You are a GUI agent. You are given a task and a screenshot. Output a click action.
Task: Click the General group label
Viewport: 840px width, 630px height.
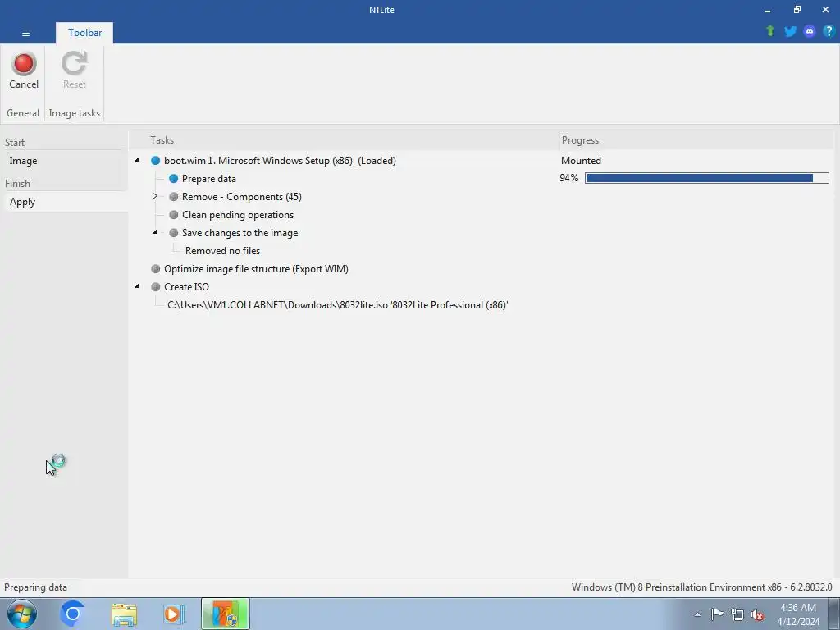pyautogui.click(x=22, y=113)
